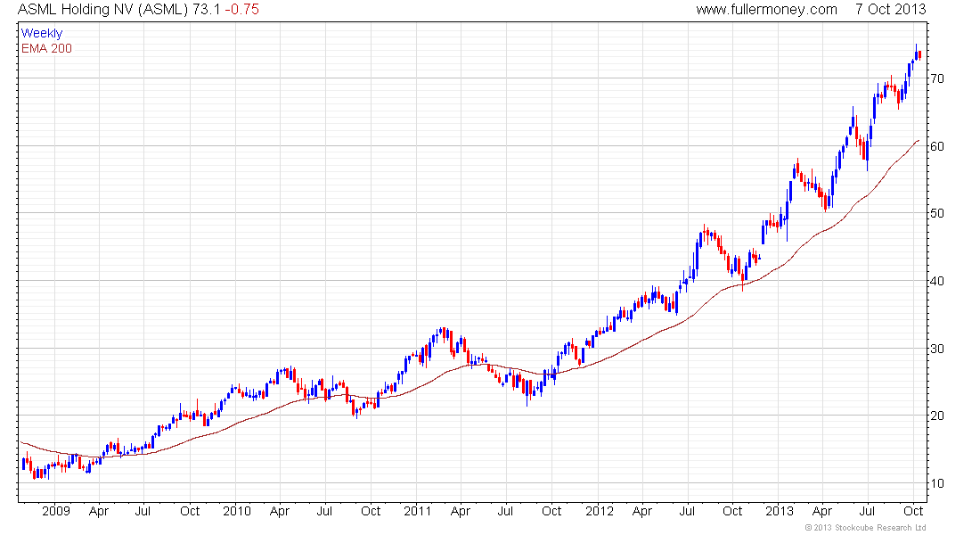Click the Jul label between Apr 2013 and final Oct
The height and width of the screenshot is (535, 980).
click(x=868, y=511)
